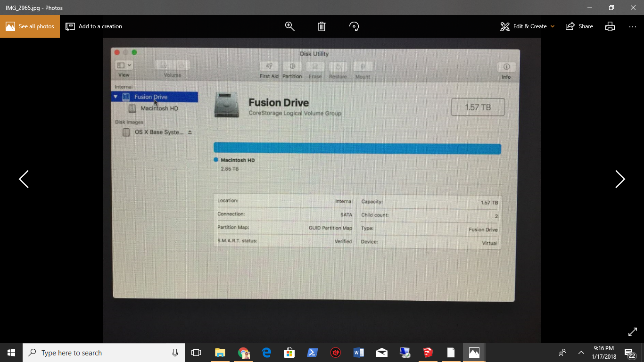Click the Mount toolbar icon

tap(363, 66)
